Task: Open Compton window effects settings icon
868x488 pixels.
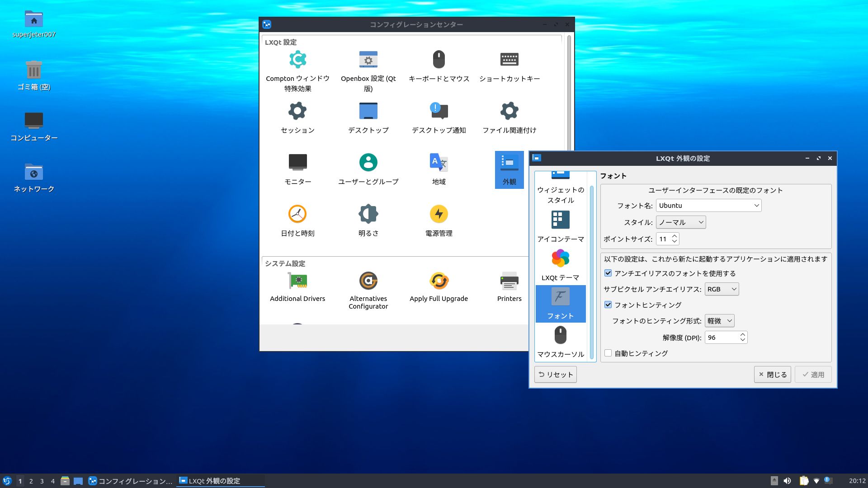Action: 297,60
